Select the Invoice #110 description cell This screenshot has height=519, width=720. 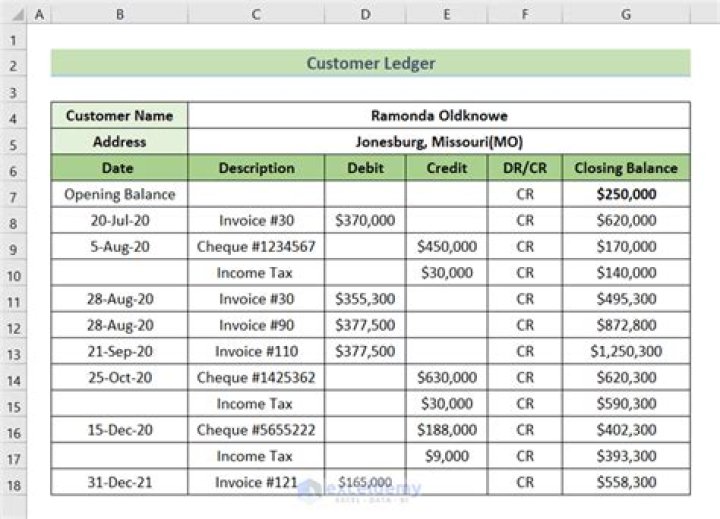[256, 351]
